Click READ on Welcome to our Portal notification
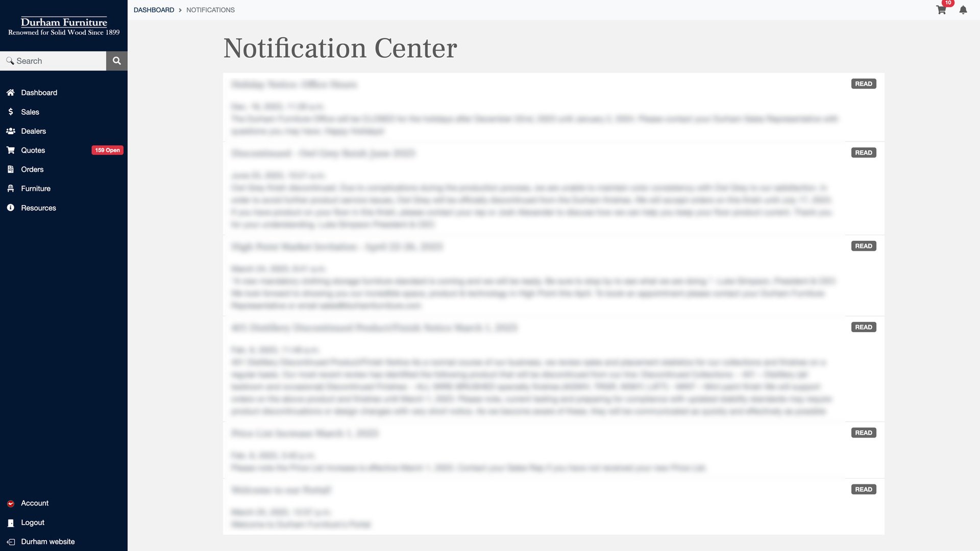This screenshot has height=551, width=980. [864, 490]
